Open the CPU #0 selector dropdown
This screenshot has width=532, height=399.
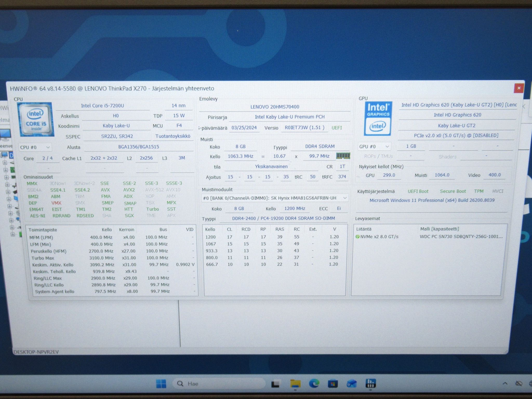coord(35,147)
